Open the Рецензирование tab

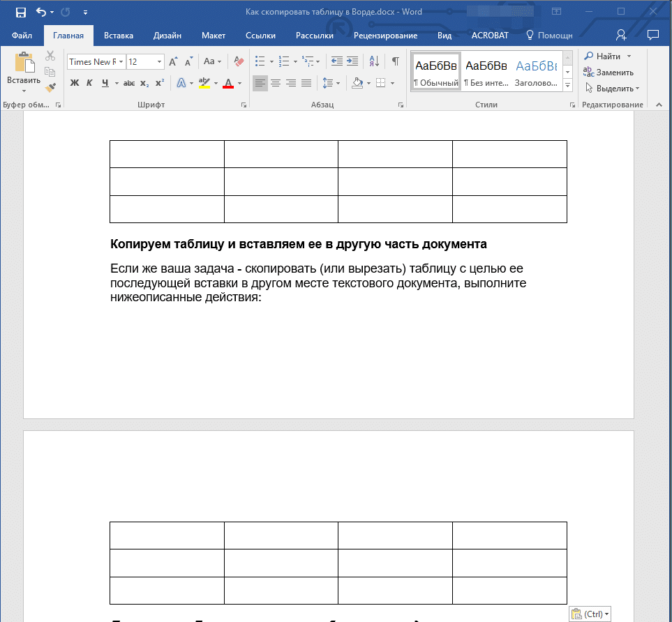click(x=386, y=35)
